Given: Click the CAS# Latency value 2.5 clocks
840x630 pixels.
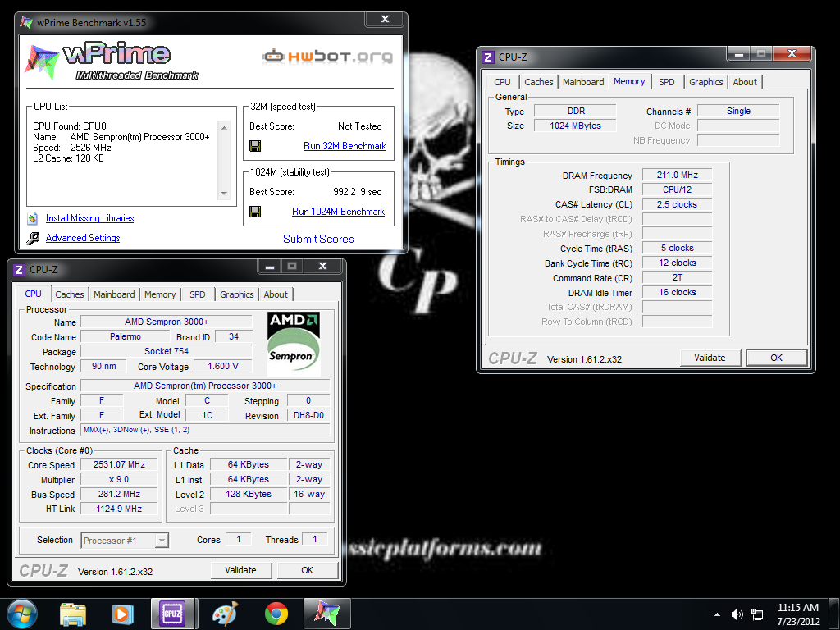Looking at the screenshot, I should click(x=677, y=204).
